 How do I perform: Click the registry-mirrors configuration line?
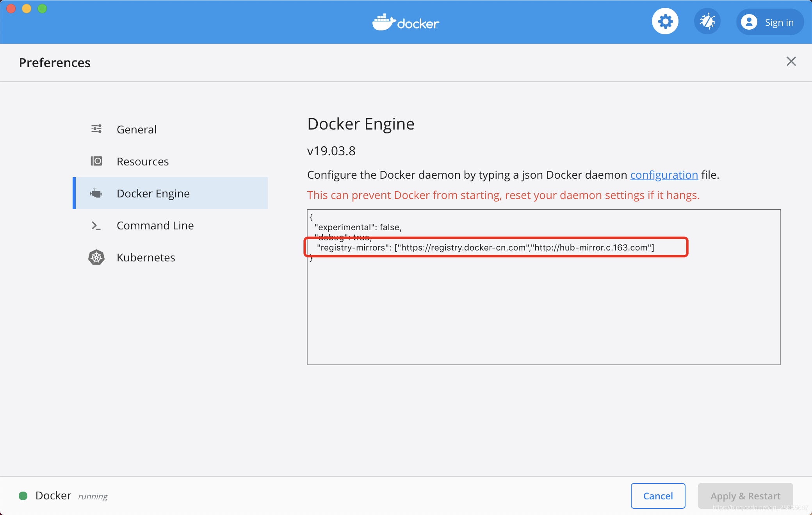click(485, 247)
